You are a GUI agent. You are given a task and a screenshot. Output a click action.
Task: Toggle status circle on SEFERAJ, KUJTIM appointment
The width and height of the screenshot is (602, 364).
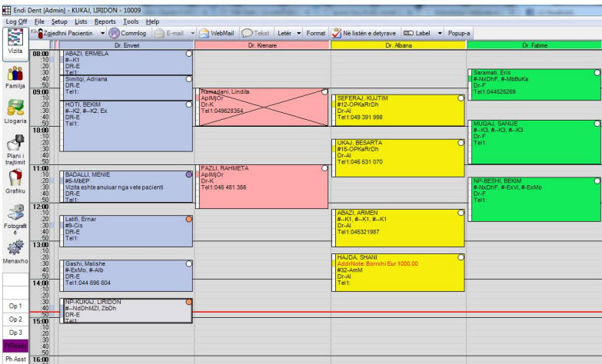coord(461,98)
